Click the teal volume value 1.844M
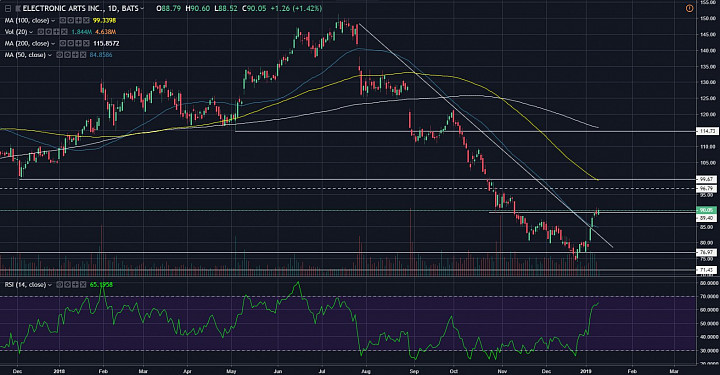This screenshot has height=375, width=720. tap(82, 32)
